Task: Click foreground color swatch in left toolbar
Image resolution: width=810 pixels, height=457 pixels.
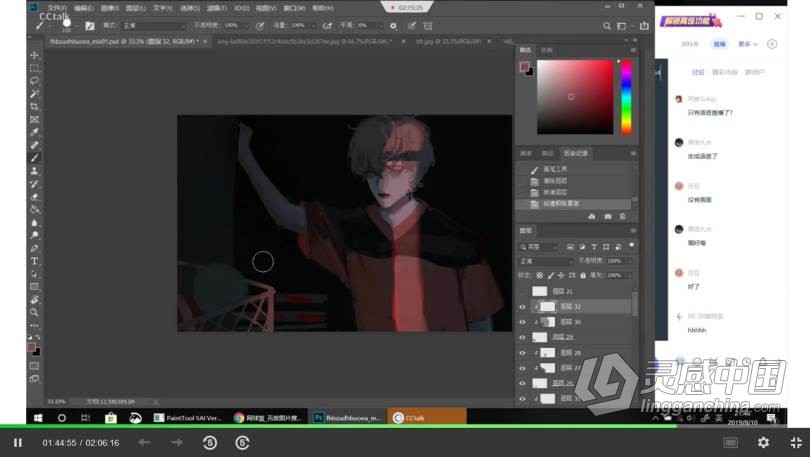Action: [x=32, y=347]
